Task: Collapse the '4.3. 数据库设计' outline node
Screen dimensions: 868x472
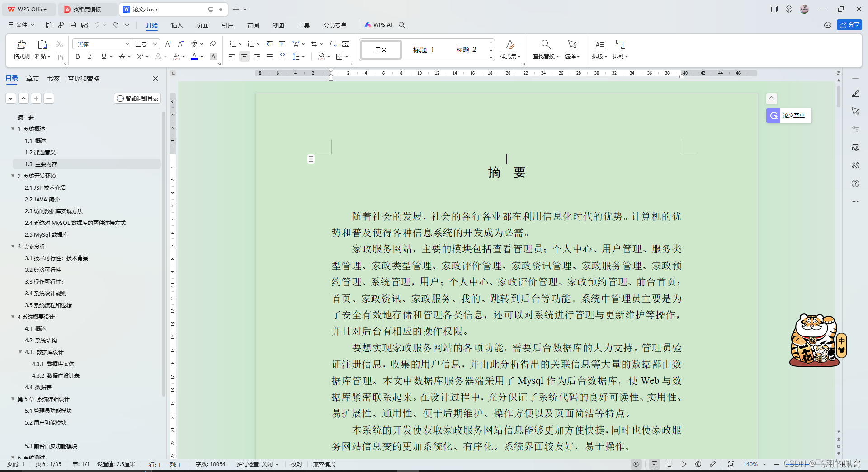Action: coord(20,352)
